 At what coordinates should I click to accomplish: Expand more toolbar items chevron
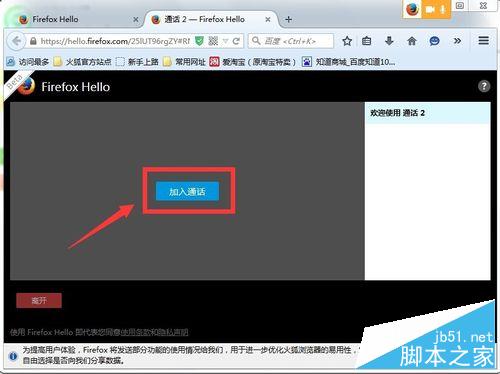point(457,41)
